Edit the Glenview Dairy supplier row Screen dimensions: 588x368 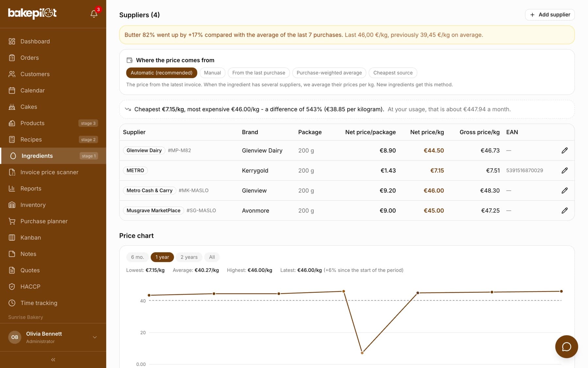point(564,150)
